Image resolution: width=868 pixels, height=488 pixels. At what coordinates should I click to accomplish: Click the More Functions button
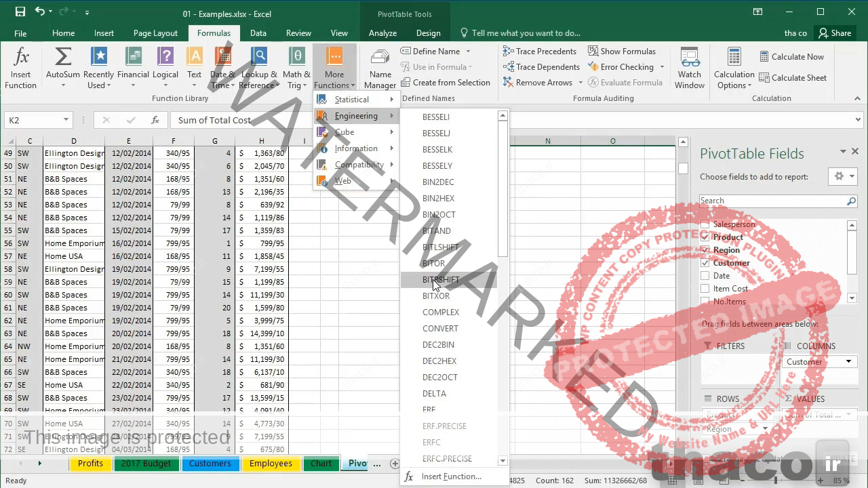[x=334, y=68]
